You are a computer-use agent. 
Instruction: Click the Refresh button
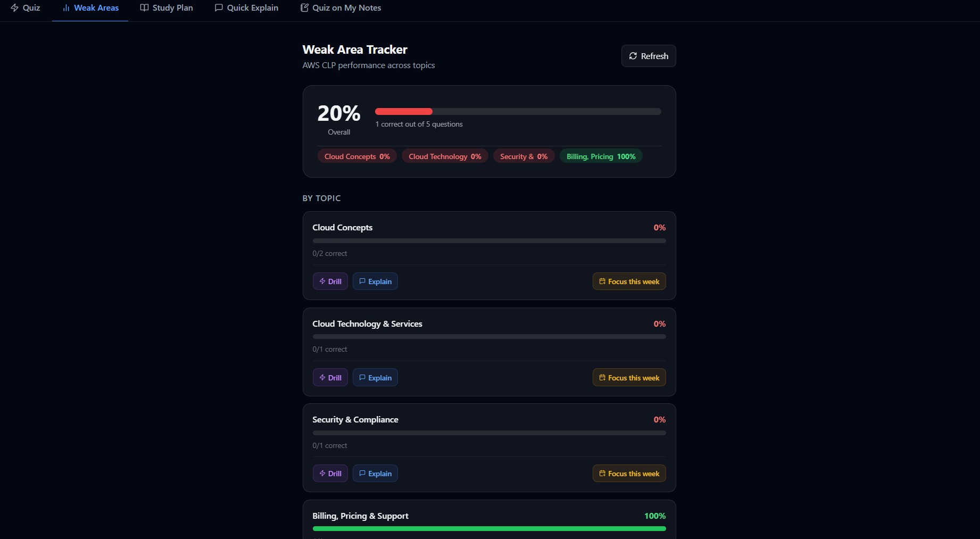648,56
